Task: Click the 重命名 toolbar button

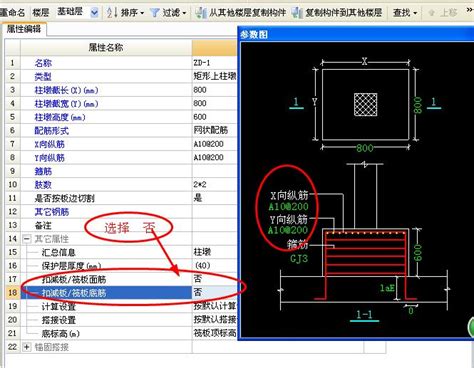Action: coord(12,13)
